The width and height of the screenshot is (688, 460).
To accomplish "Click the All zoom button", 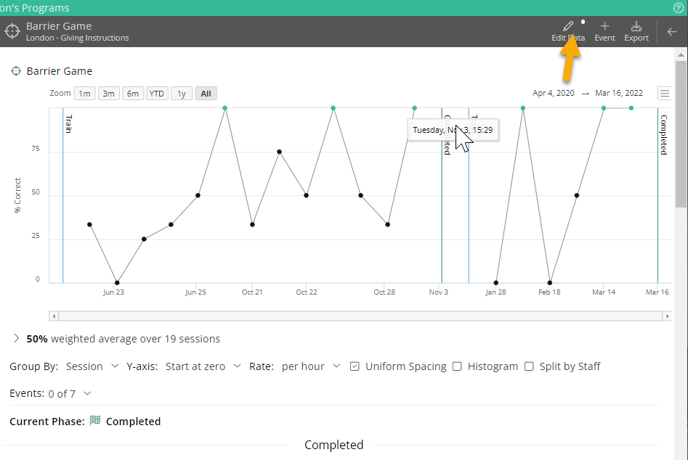I will pyautogui.click(x=205, y=94).
